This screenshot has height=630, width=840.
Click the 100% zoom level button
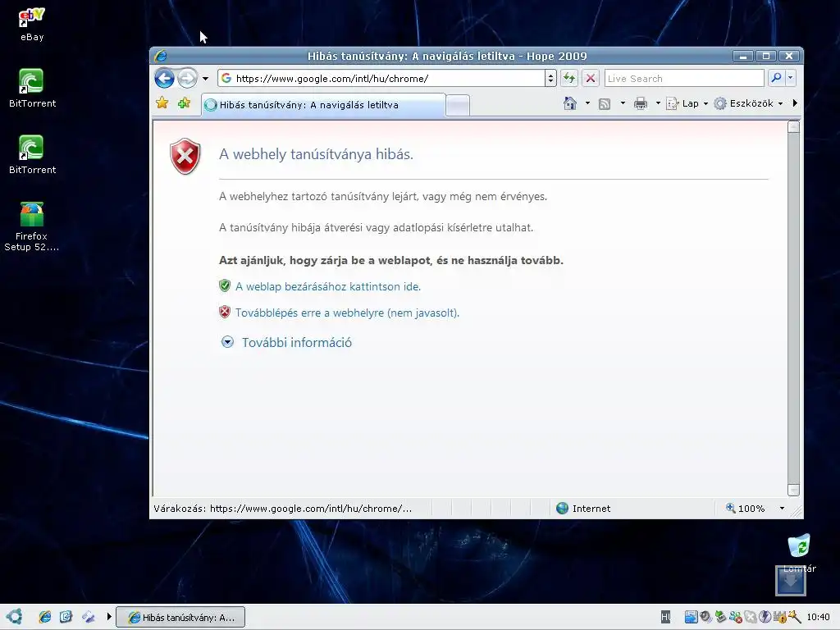[745, 509]
